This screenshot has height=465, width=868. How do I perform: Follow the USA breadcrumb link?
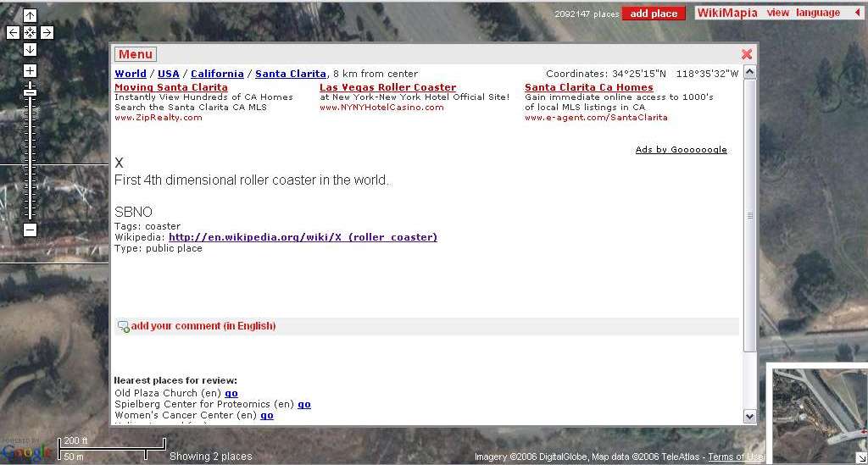click(x=169, y=74)
